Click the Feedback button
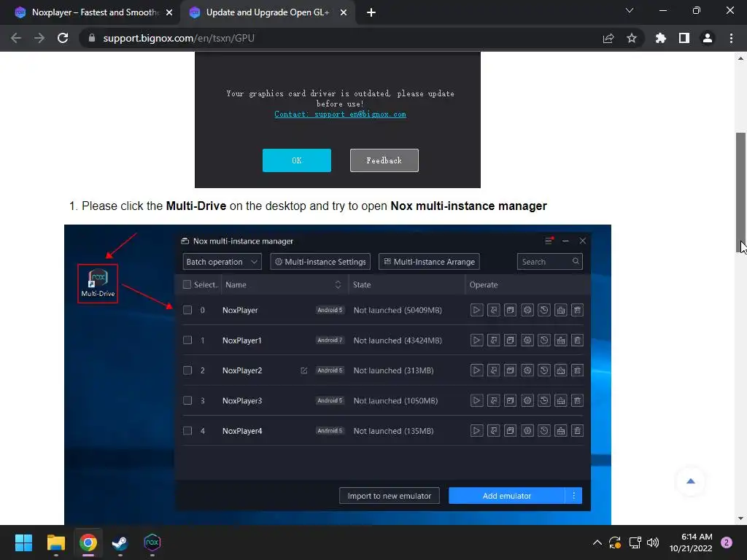747x560 pixels. click(x=384, y=160)
